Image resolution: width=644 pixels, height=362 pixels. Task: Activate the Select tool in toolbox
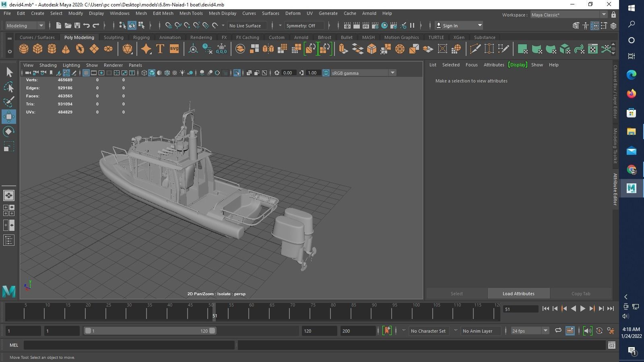[x=9, y=72]
